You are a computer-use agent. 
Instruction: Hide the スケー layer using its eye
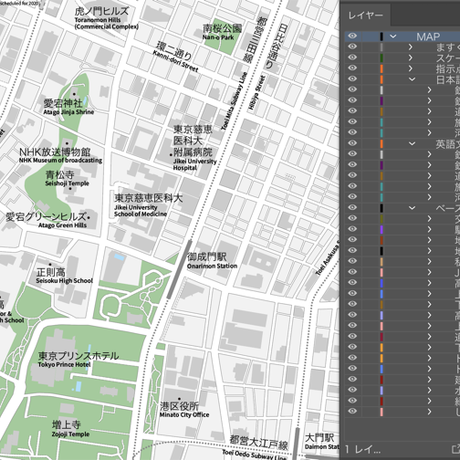click(x=352, y=57)
